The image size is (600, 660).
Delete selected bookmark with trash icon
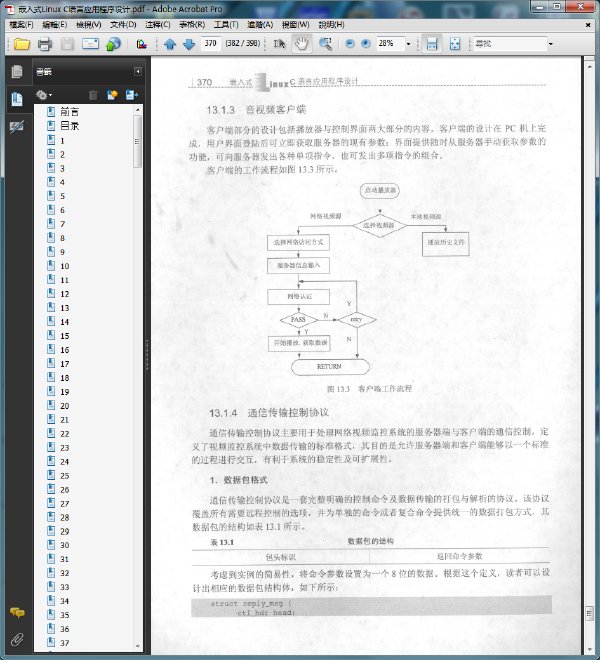[x=93, y=96]
